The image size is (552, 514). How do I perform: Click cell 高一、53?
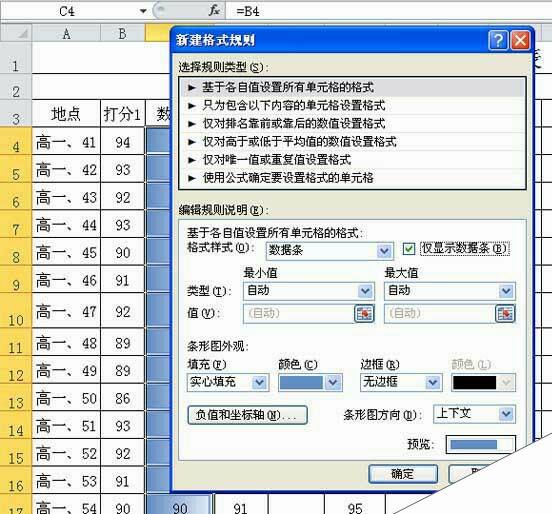[x=66, y=481]
